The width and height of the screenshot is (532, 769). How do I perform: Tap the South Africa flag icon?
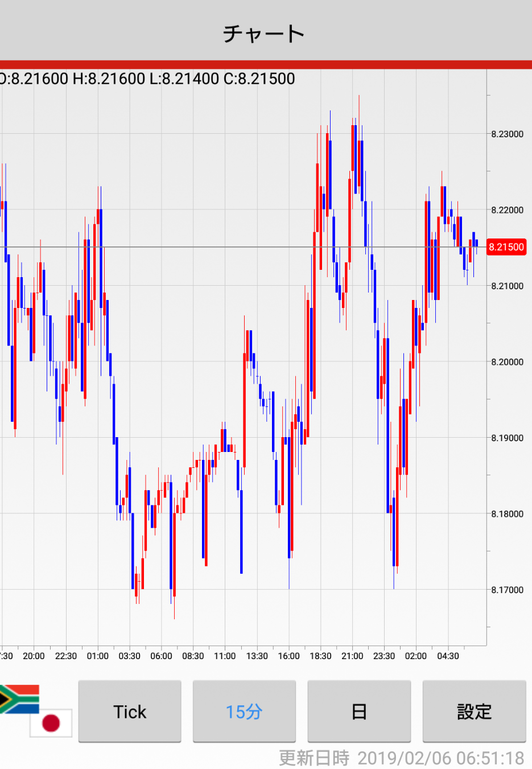[x=19, y=699]
